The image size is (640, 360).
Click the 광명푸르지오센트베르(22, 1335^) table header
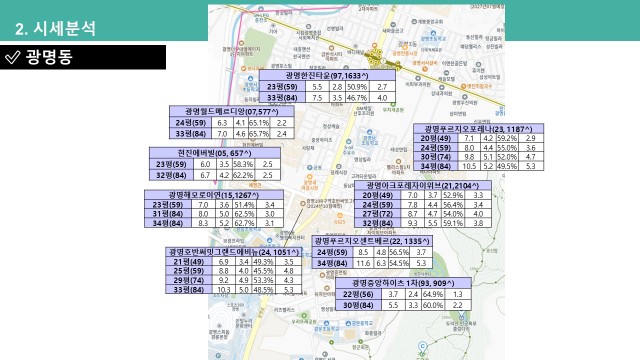pos(372,241)
